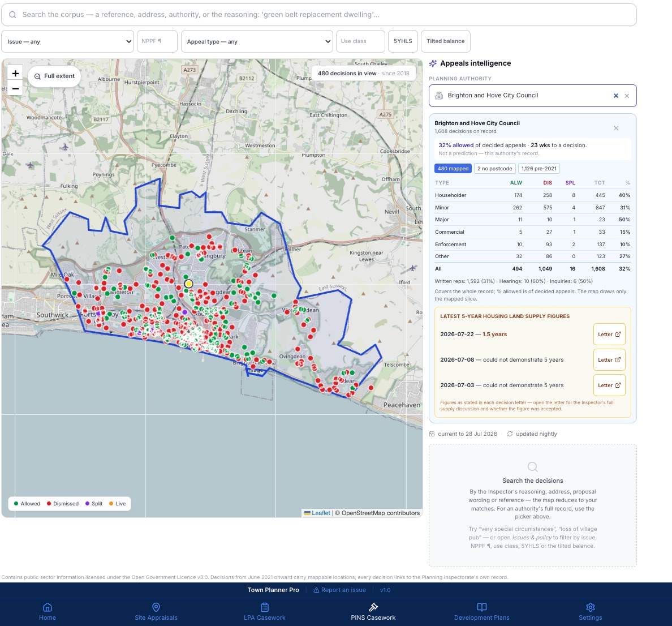Open the 2026-07-22 decision Letter

point(609,335)
